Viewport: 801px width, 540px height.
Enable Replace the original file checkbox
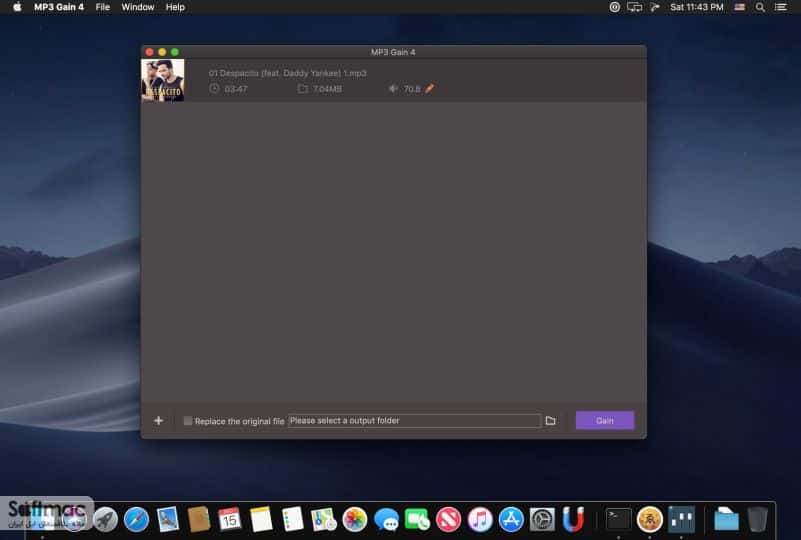click(x=188, y=420)
